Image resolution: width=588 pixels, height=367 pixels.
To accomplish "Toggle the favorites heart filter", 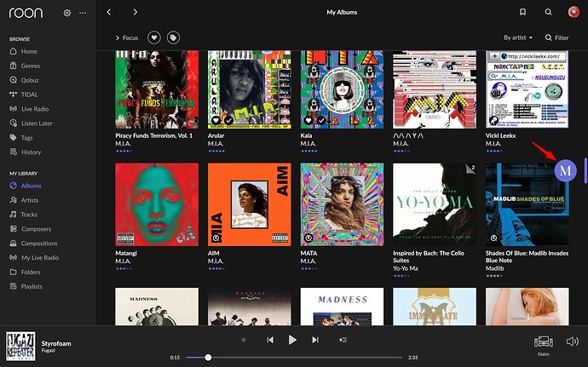I will pyautogui.click(x=154, y=37).
